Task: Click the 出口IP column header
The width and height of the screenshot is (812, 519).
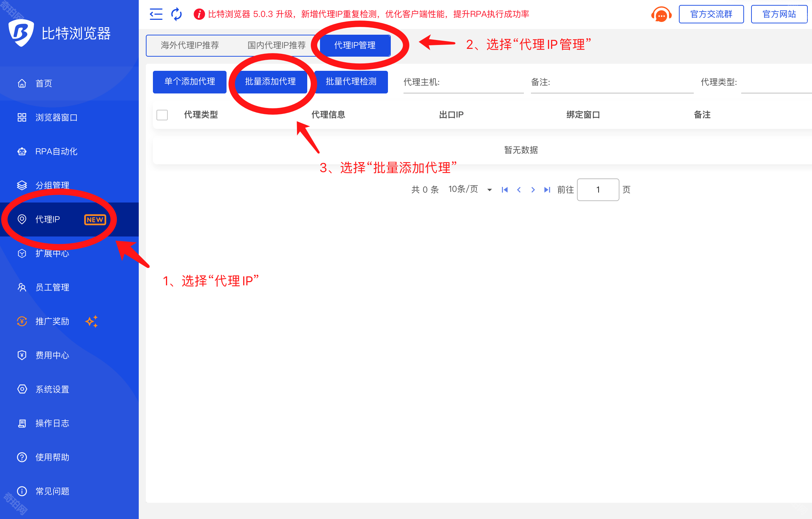Action: pyautogui.click(x=451, y=115)
